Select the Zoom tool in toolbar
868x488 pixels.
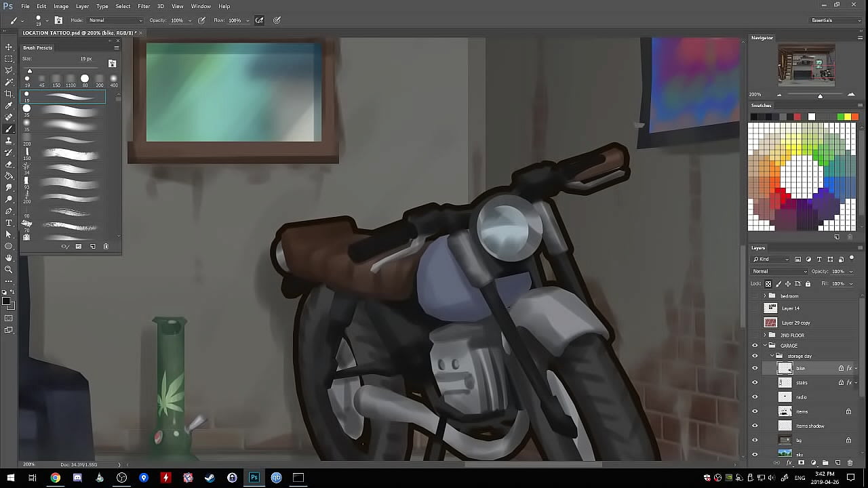[x=9, y=269]
